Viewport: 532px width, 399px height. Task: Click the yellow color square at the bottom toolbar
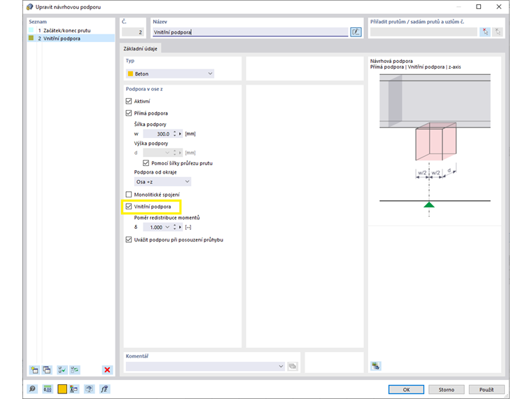pyautogui.click(x=62, y=389)
